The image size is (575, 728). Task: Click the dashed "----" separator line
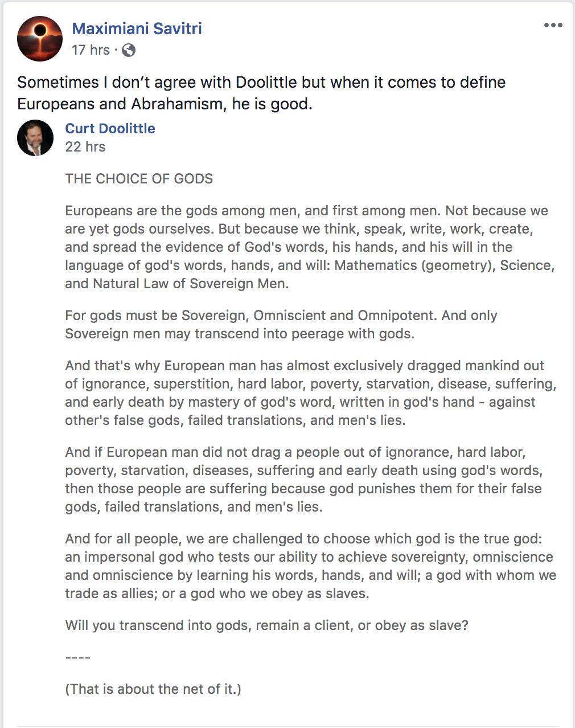pyautogui.click(x=78, y=657)
